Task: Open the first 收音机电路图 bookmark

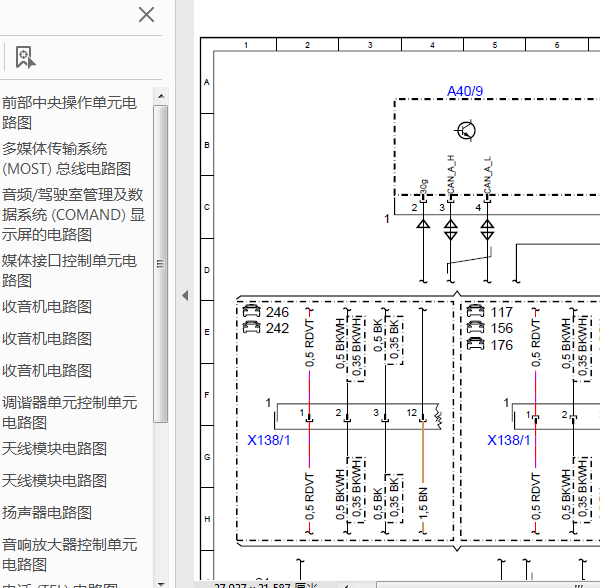Action: click(47, 306)
